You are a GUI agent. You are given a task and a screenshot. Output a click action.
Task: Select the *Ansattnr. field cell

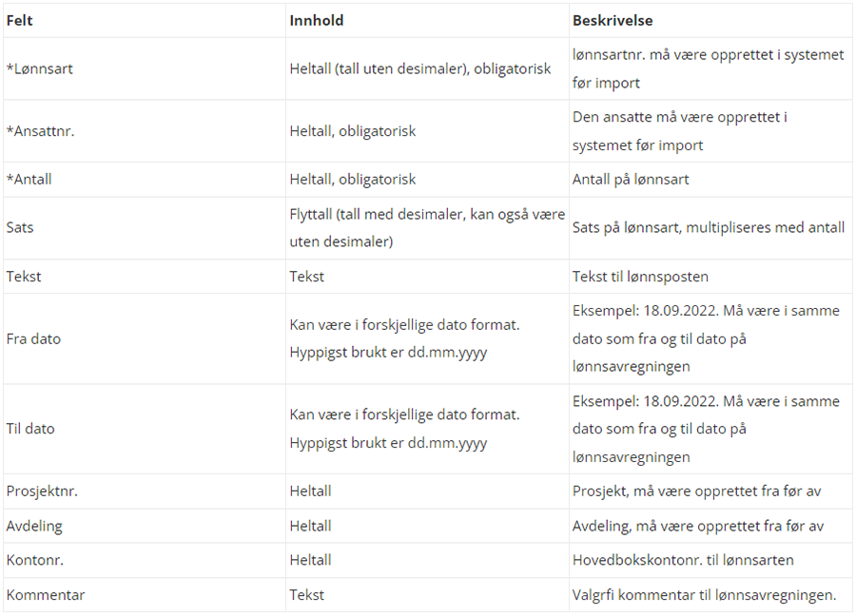point(41,131)
